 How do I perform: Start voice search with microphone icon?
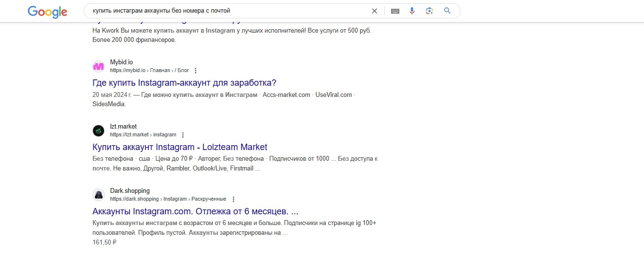[x=412, y=11]
